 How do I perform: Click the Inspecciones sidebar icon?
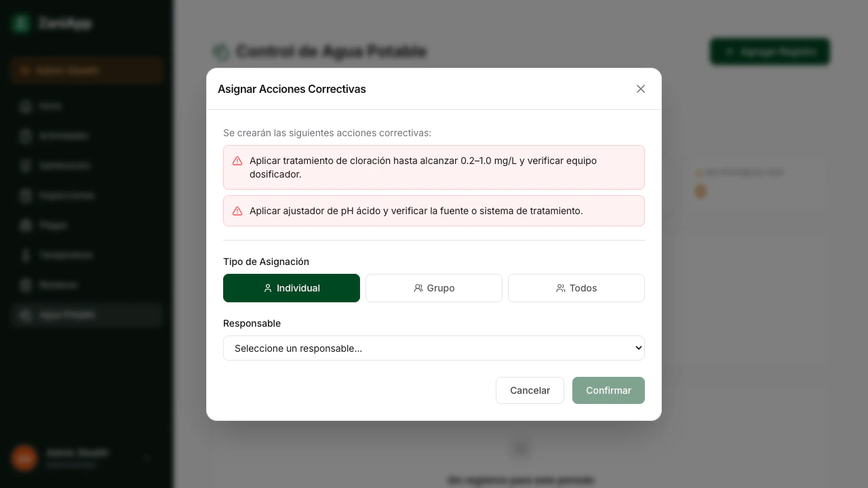point(24,196)
